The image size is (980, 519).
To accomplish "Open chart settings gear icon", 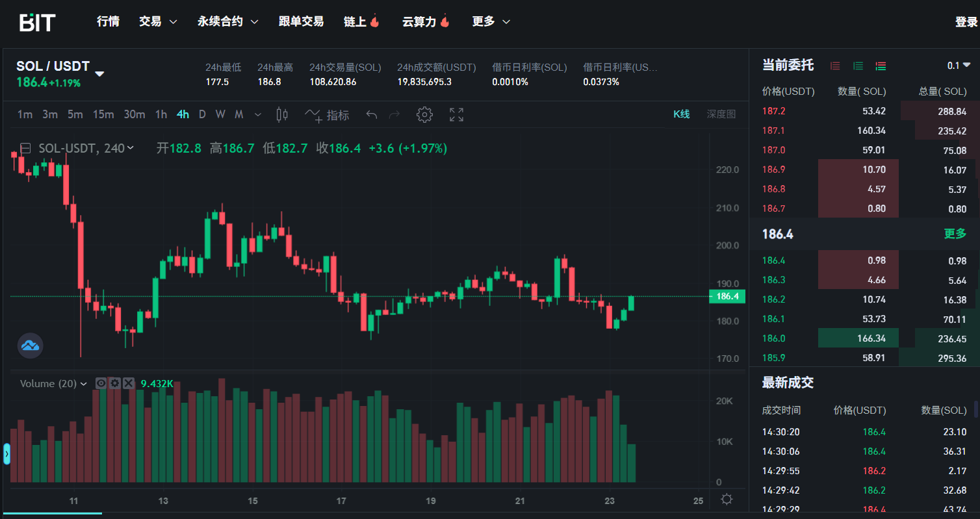I will 424,115.
